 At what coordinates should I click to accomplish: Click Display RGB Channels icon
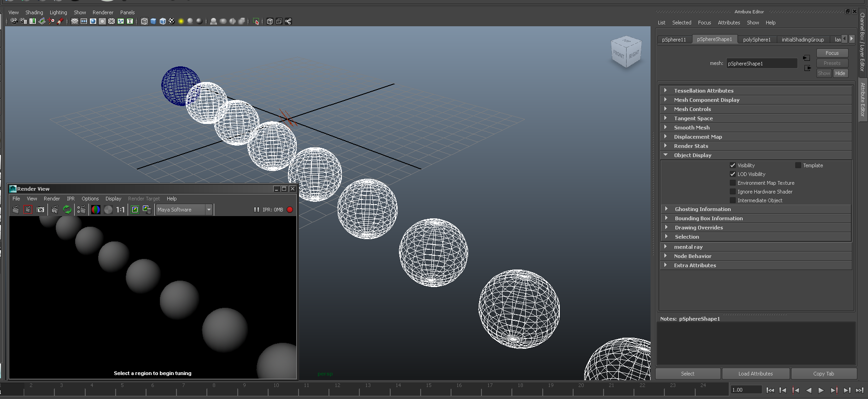click(96, 210)
